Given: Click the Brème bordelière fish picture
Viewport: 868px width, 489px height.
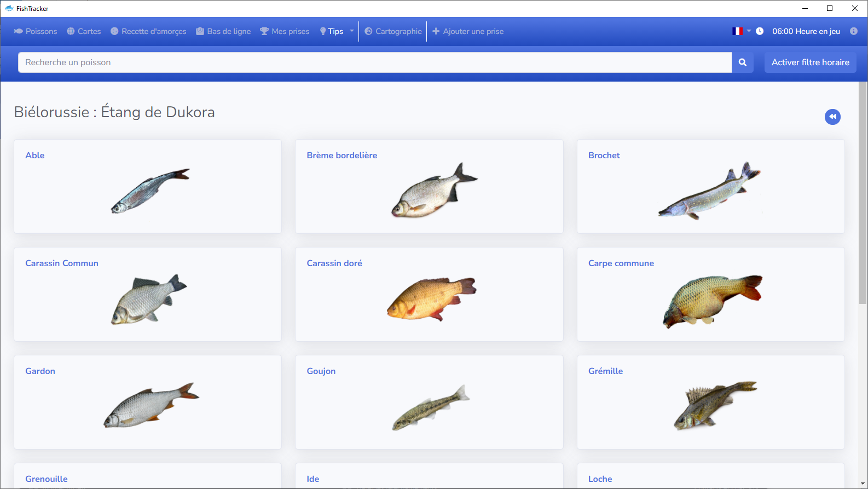Looking at the screenshot, I should click(x=435, y=189).
